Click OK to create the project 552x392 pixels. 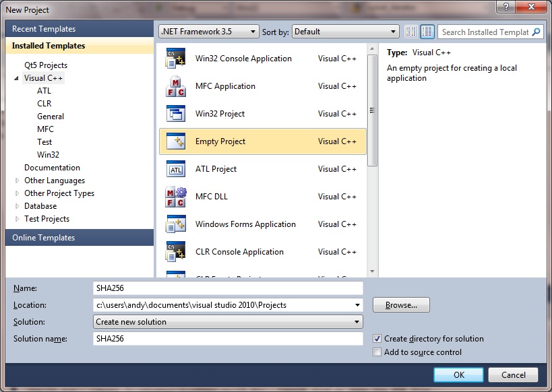point(459,374)
